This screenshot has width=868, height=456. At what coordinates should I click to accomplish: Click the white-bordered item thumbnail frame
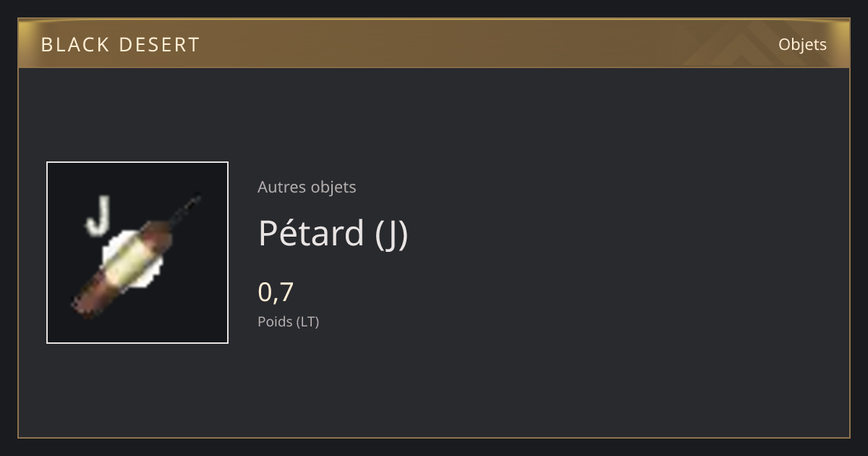click(137, 253)
